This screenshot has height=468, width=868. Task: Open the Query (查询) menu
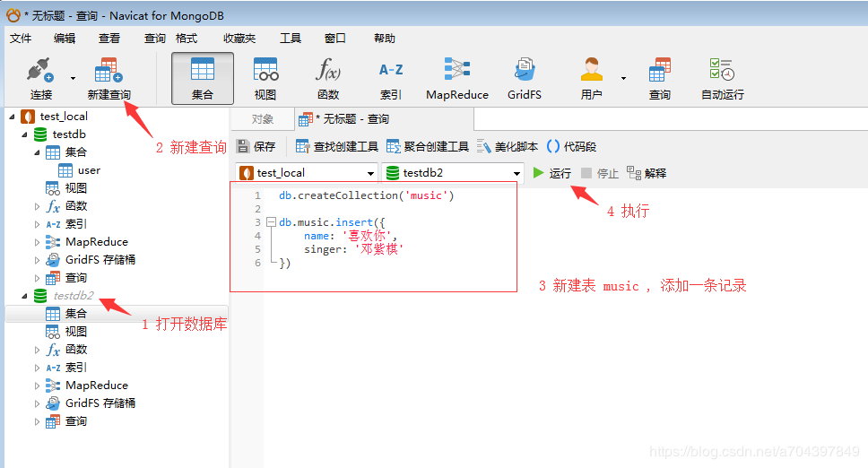154,39
